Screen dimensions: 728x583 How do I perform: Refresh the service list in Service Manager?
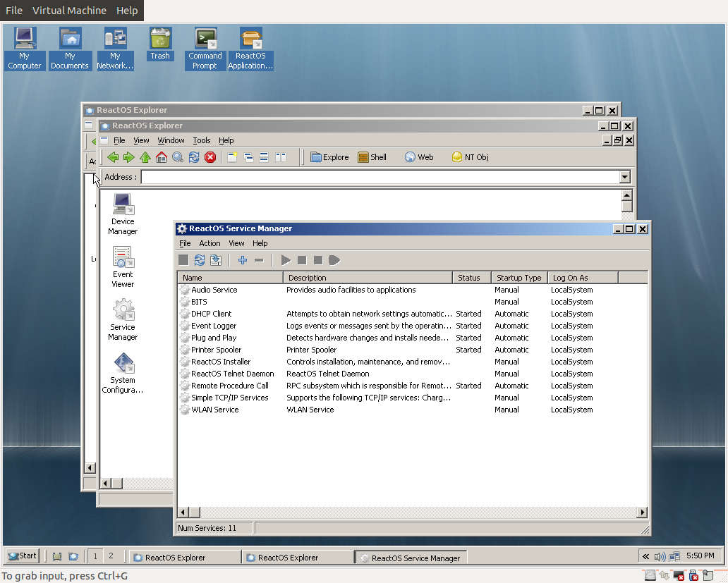199,259
